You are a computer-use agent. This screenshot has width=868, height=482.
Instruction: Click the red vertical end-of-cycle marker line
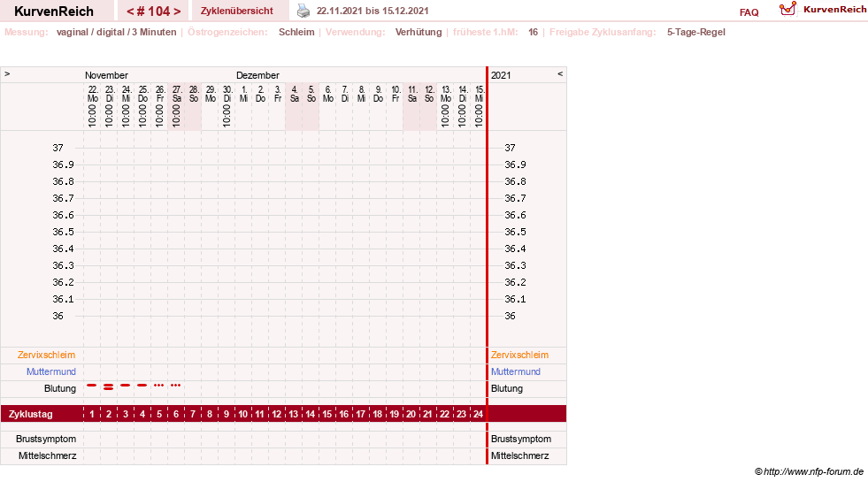(x=488, y=265)
